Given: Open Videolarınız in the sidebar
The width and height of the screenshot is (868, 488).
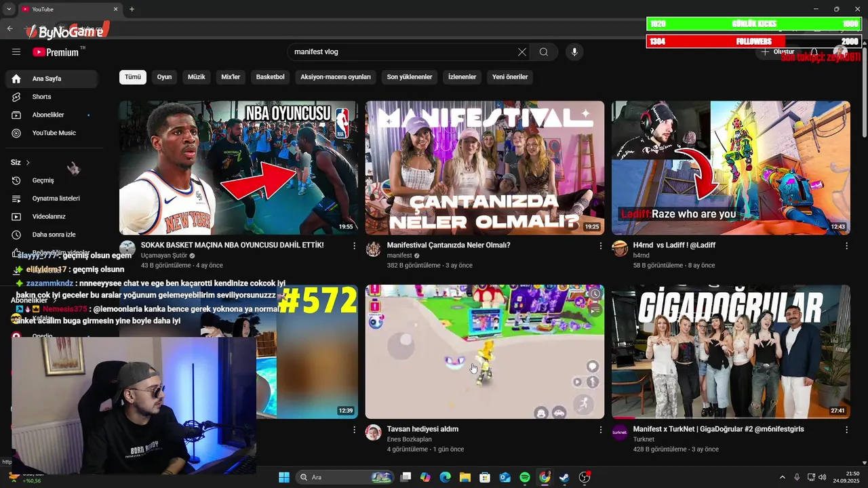Looking at the screenshot, I should (52, 217).
